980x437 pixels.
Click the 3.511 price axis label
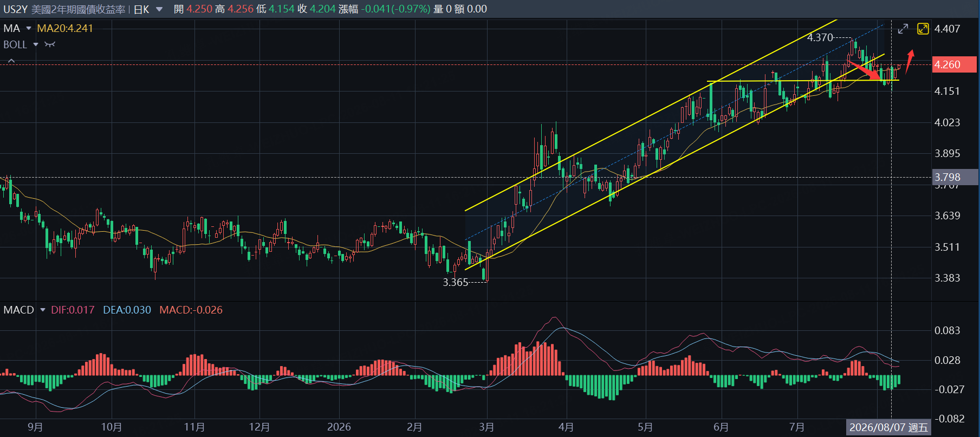(x=947, y=247)
